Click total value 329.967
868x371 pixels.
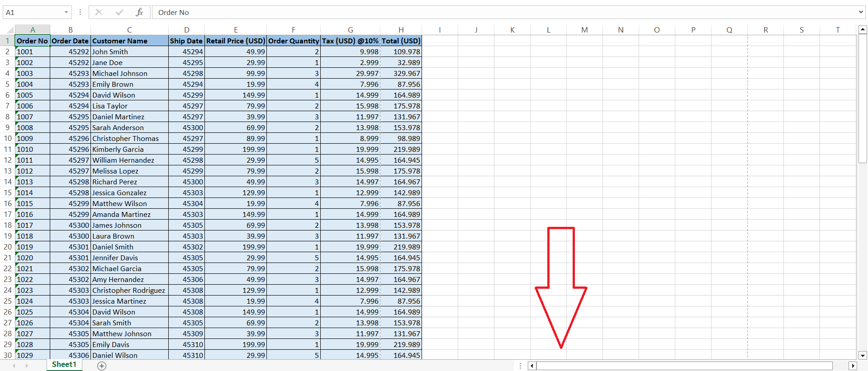(x=401, y=73)
